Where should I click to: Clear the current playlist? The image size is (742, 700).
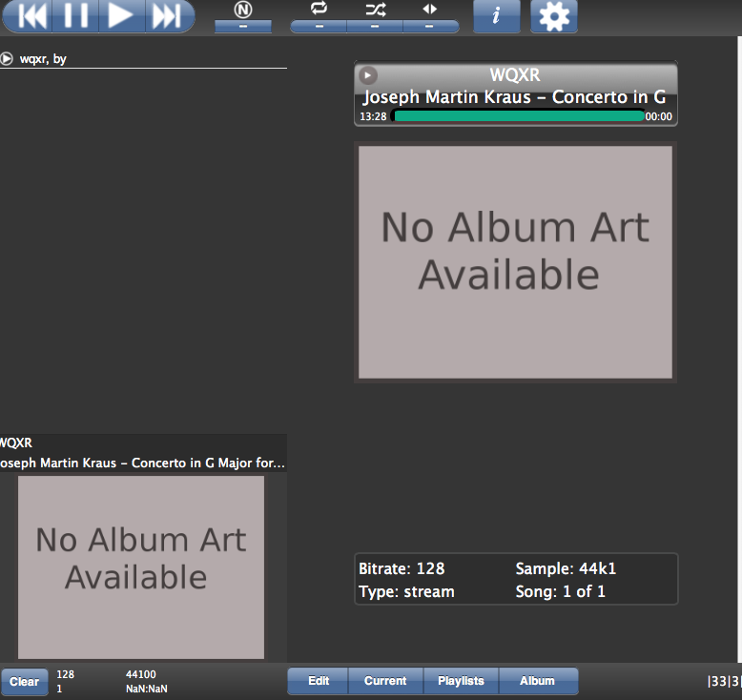[24, 681]
